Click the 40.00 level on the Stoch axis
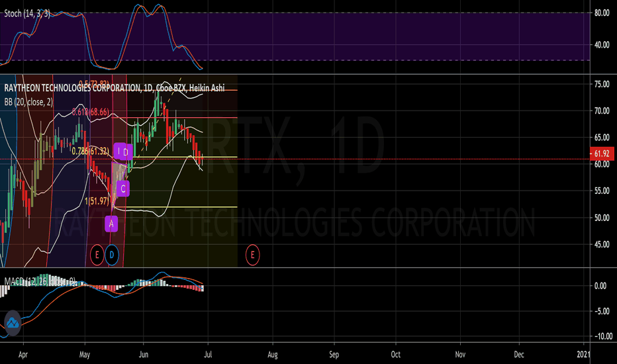Viewport: 617px width, 364px height. (x=602, y=45)
